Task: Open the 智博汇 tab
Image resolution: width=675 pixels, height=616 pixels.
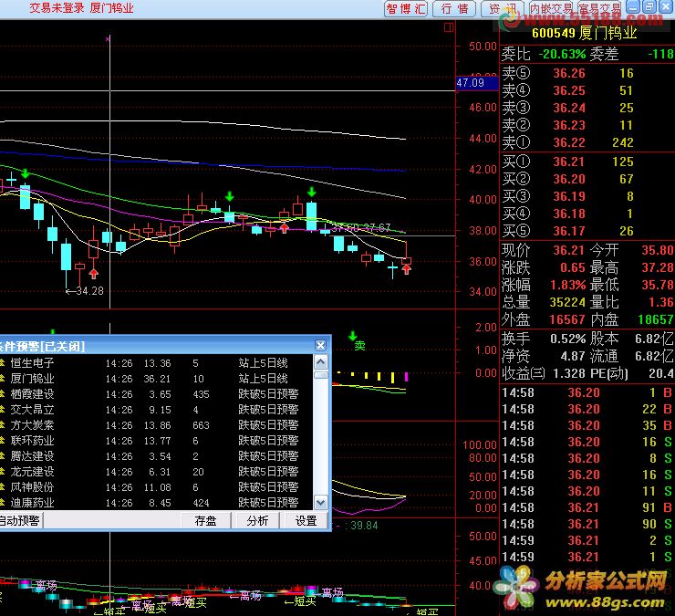Action: [x=405, y=8]
